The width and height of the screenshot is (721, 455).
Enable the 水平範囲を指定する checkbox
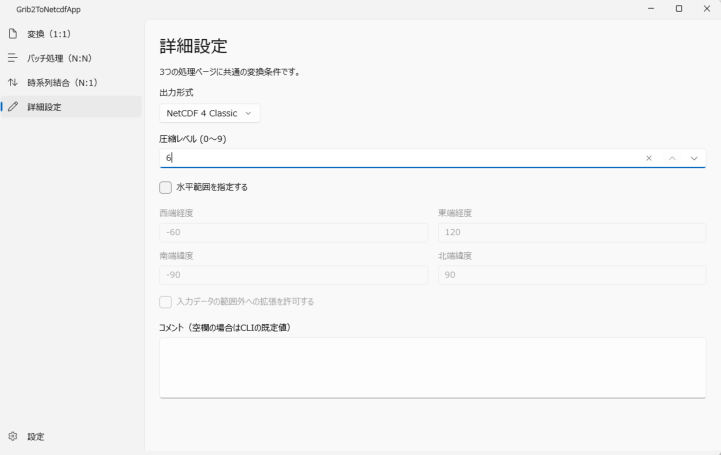click(166, 187)
